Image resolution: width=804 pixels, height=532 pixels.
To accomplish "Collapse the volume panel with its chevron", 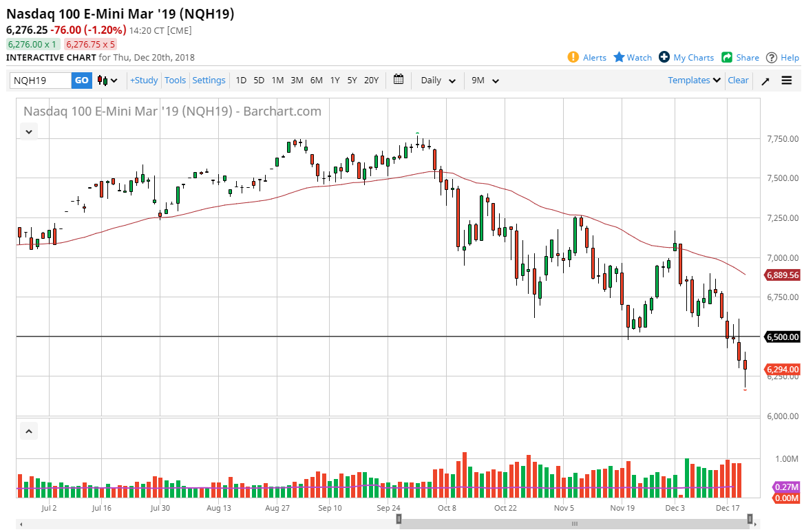I will [28, 430].
